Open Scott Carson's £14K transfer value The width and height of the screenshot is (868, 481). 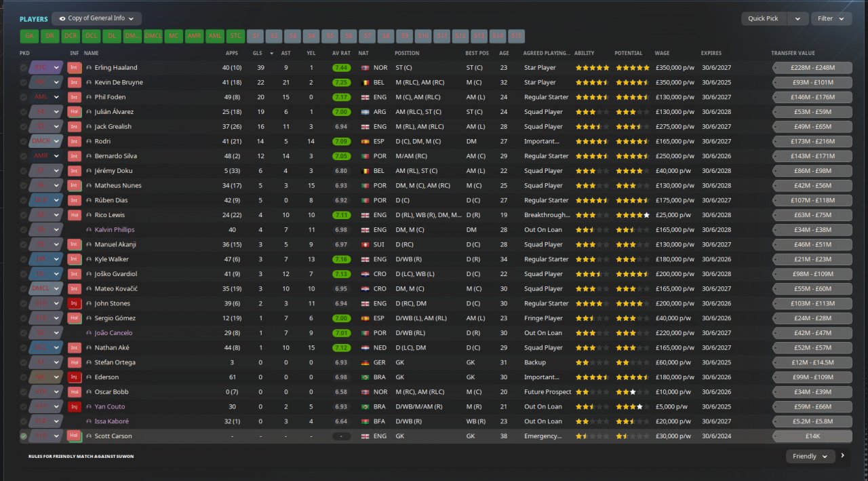(x=812, y=436)
